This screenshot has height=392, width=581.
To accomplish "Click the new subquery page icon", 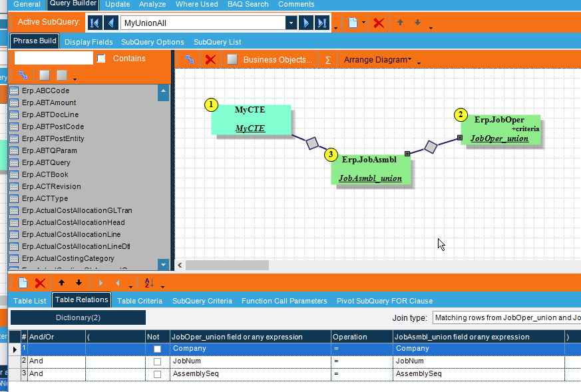I will (353, 23).
